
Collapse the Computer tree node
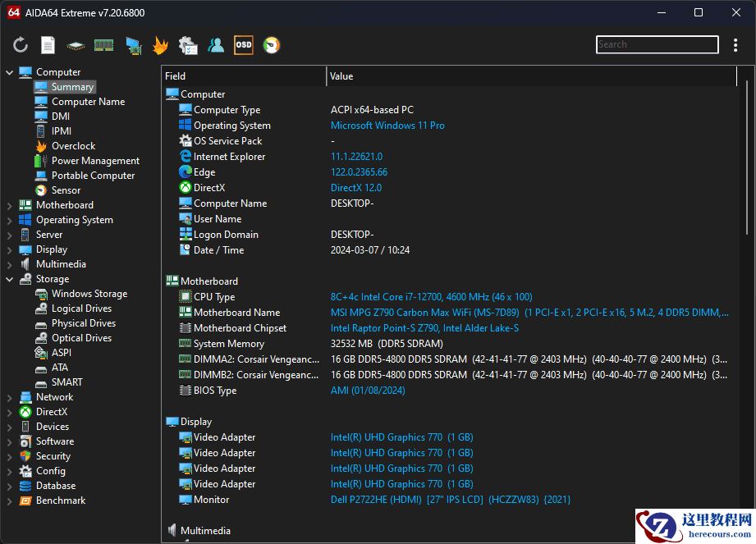pos(10,72)
